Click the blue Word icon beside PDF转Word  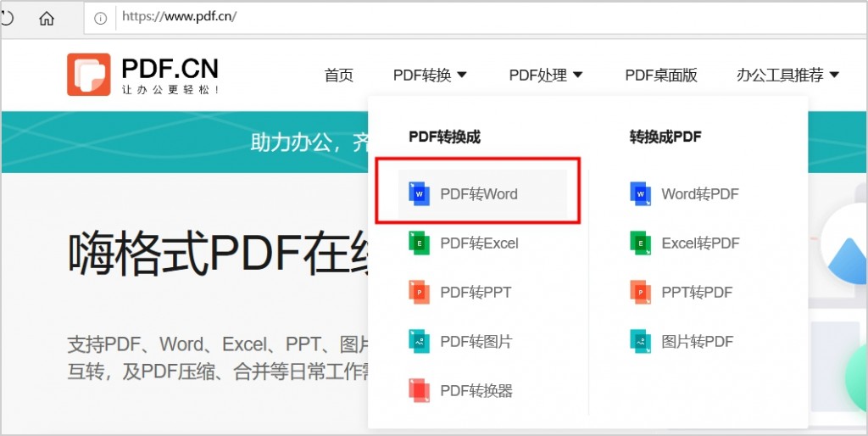pos(419,194)
